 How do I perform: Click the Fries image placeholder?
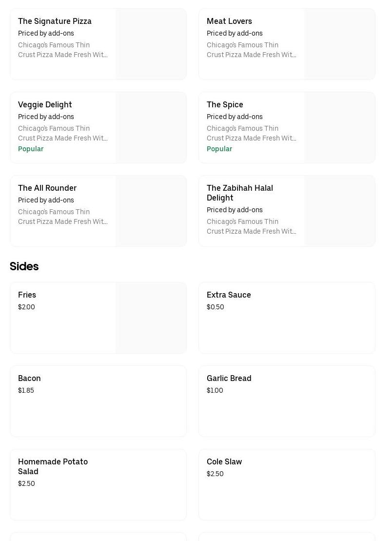point(151,318)
